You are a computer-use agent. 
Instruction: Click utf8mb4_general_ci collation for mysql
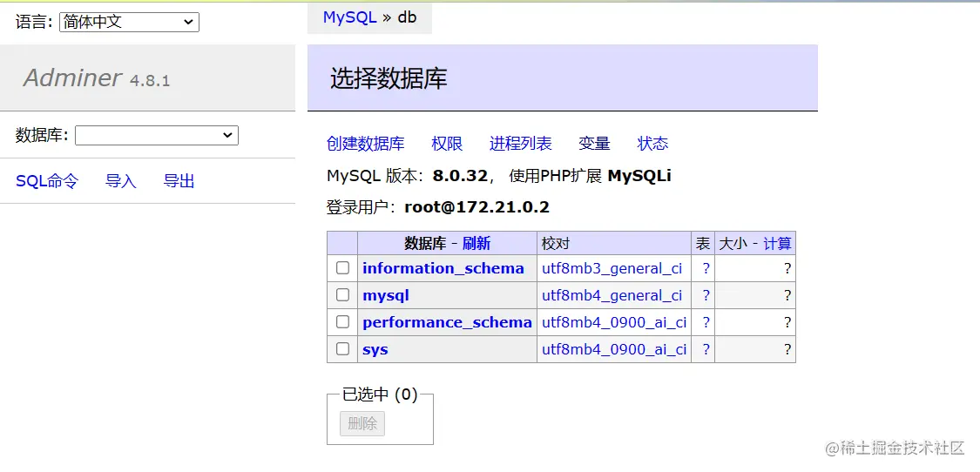click(x=612, y=296)
